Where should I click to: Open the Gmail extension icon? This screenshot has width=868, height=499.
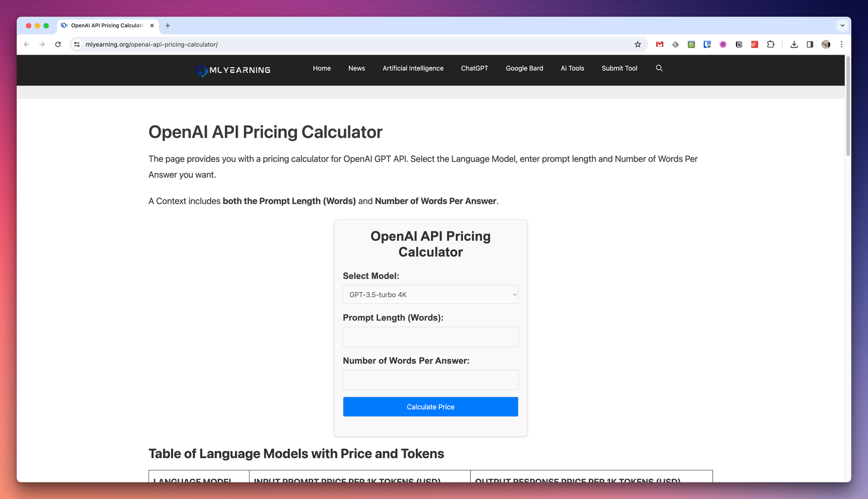click(660, 44)
